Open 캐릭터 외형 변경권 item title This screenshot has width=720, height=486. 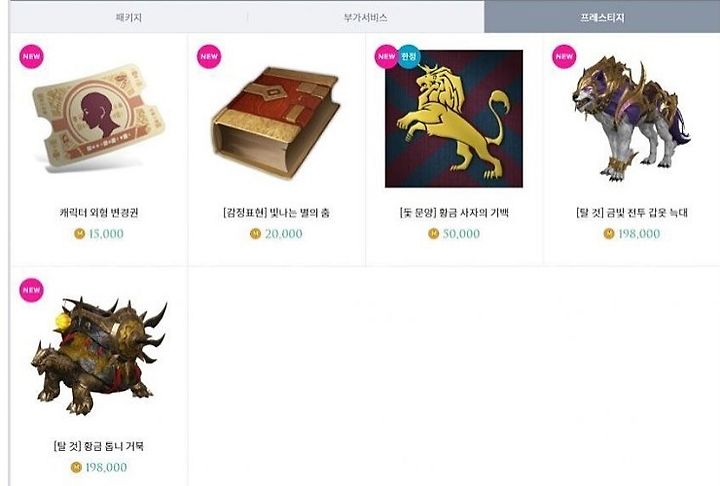99,213
